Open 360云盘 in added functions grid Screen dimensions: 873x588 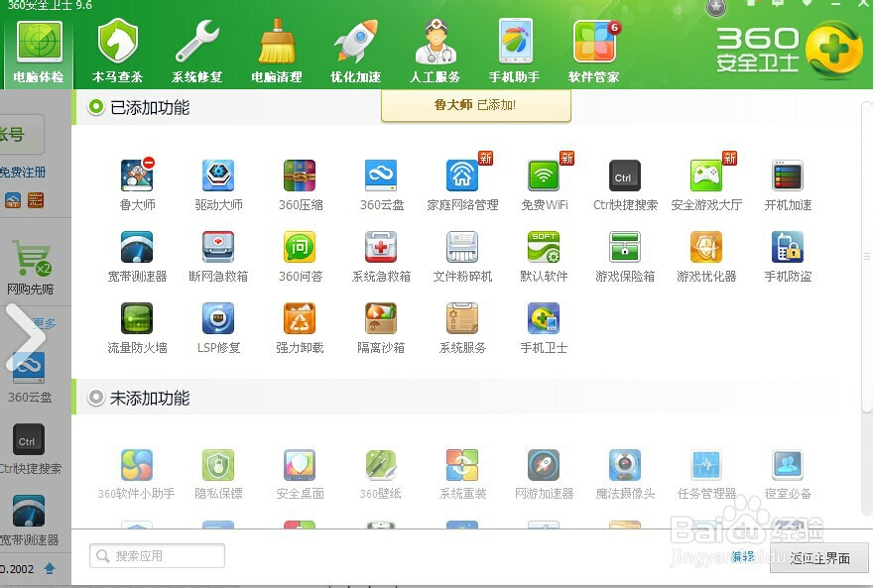pyautogui.click(x=381, y=176)
